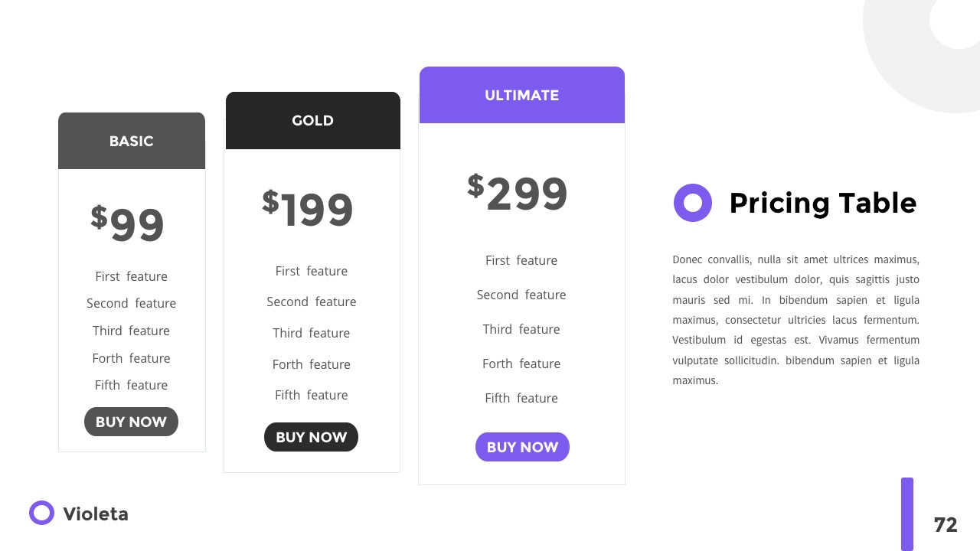Click the purple ring icon beside Pricing Table
Viewport: 980px width, 551px height.
click(692, 203)
